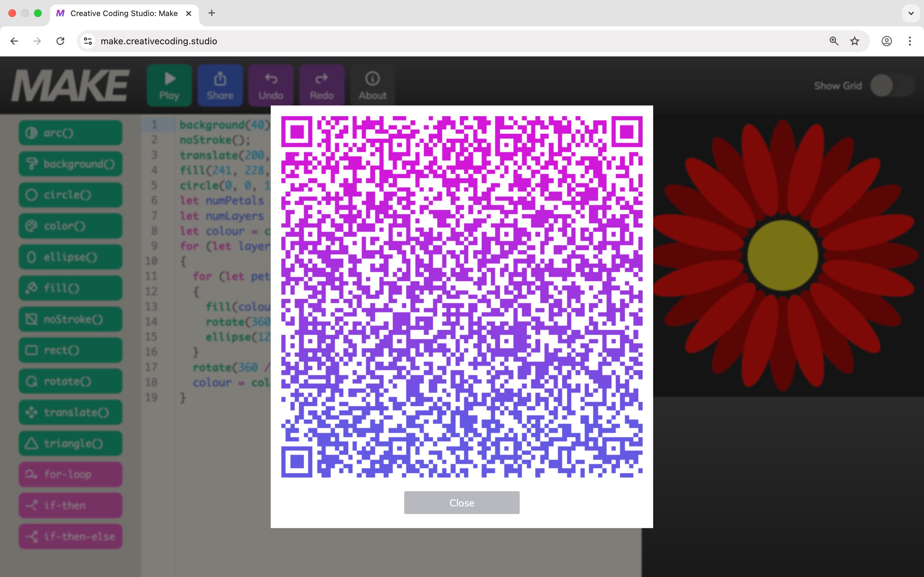Bookmark this page with star icon
Image resolution: width=924 pixels, height=577 pixels.
point(855,41)
